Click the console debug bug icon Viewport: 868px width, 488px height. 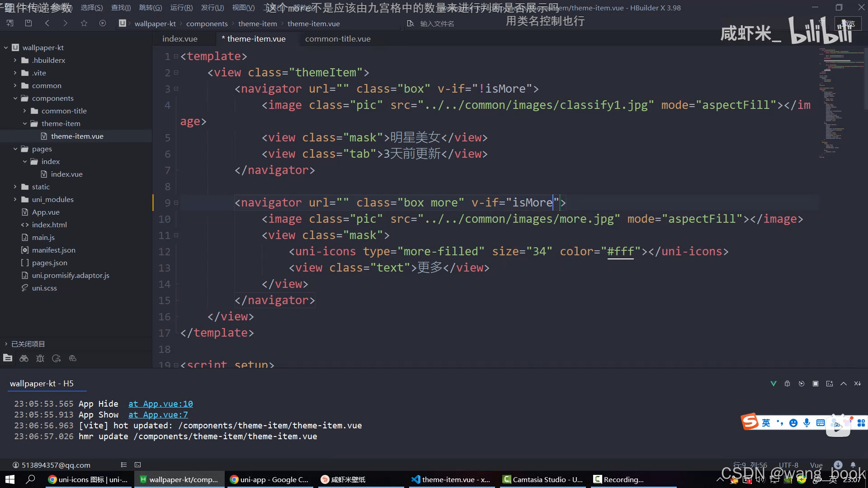(788, 384)
